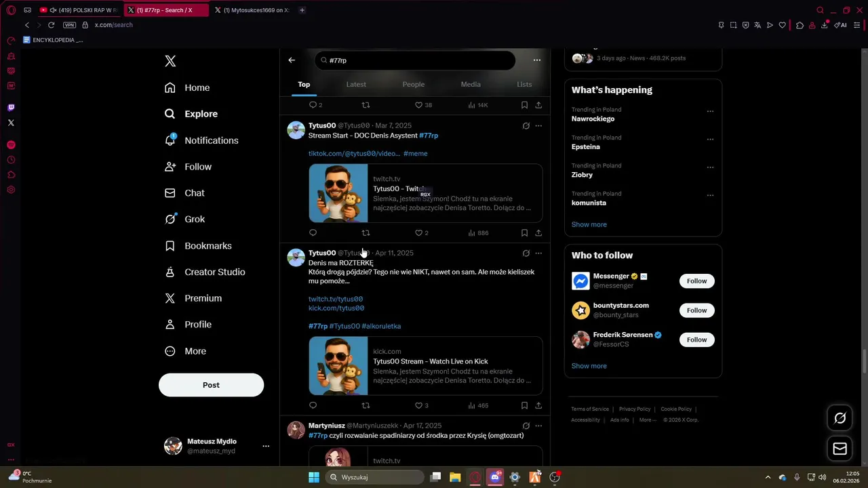Open the twitch.tv/tytus00 link
The width and height of the screenshot is (868, 488).
(x=336, y=299)
